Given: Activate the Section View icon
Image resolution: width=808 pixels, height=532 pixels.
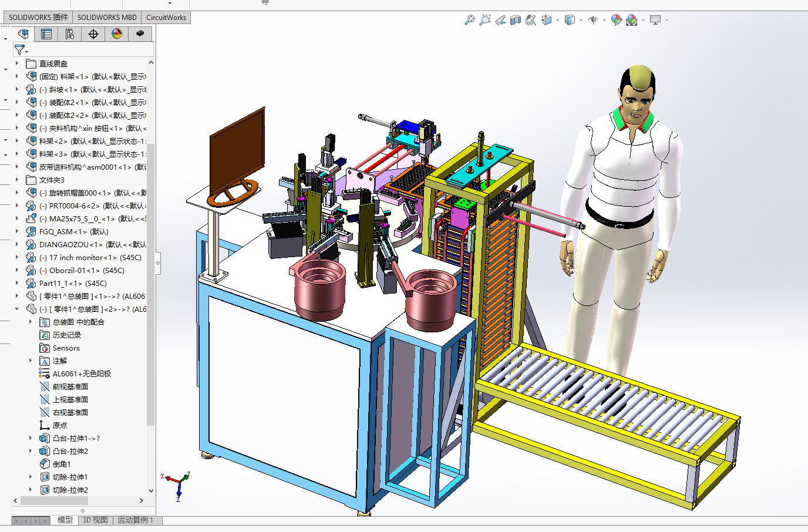Looking at the screenshot, I should [516, 20].
